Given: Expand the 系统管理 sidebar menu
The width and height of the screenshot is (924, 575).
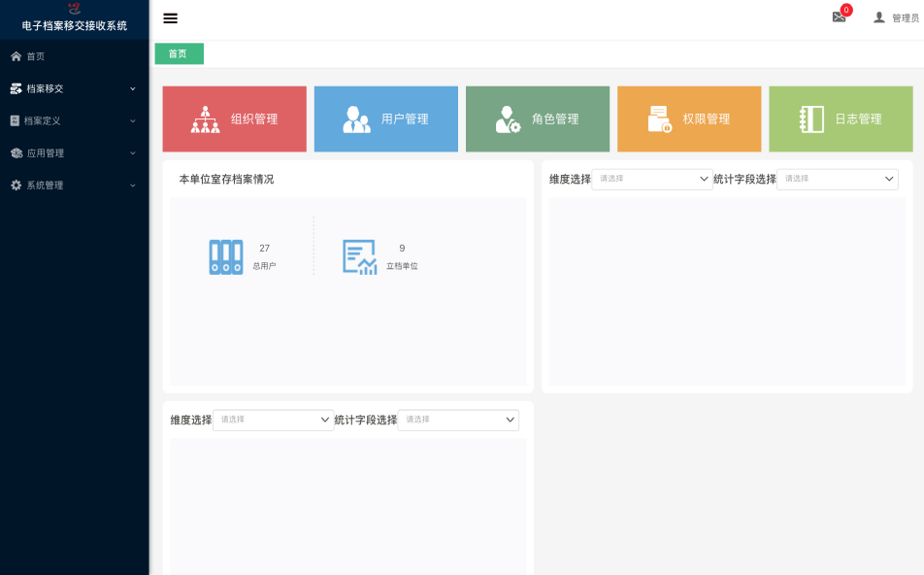Looking at the screenshot, I should 74,185.
